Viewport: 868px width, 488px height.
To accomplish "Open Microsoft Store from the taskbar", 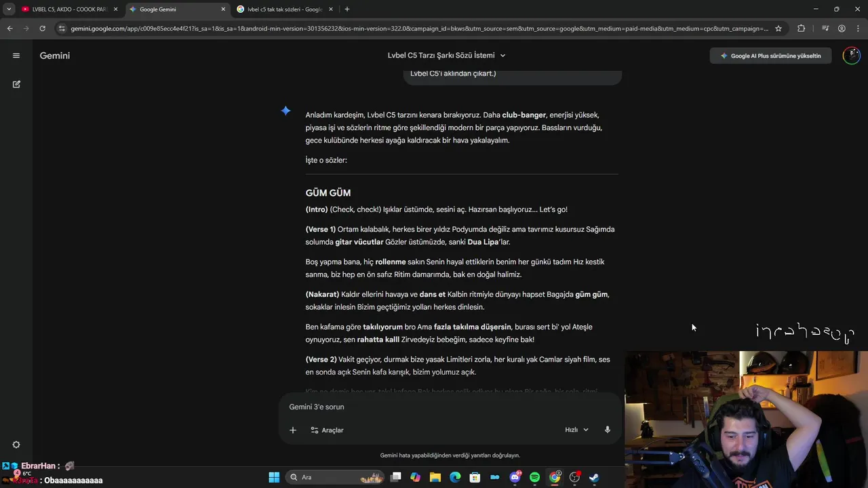I will tap(475, 477).
